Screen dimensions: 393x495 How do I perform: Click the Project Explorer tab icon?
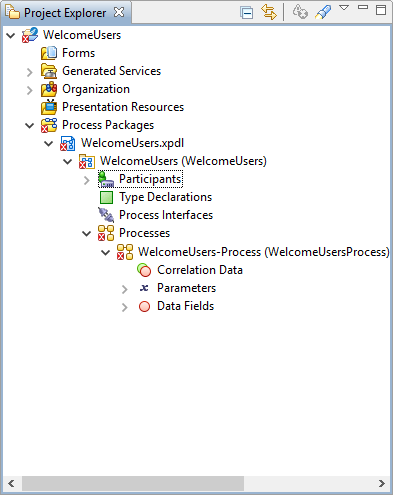[13, 12]
